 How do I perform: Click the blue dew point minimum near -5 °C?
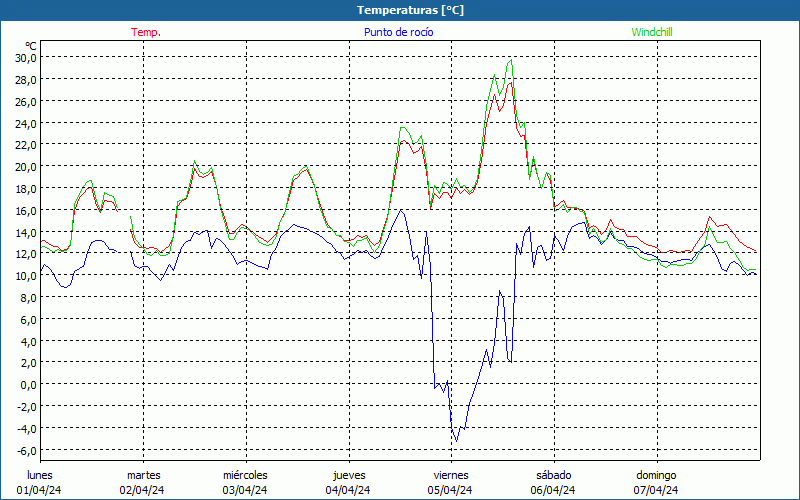456,440
